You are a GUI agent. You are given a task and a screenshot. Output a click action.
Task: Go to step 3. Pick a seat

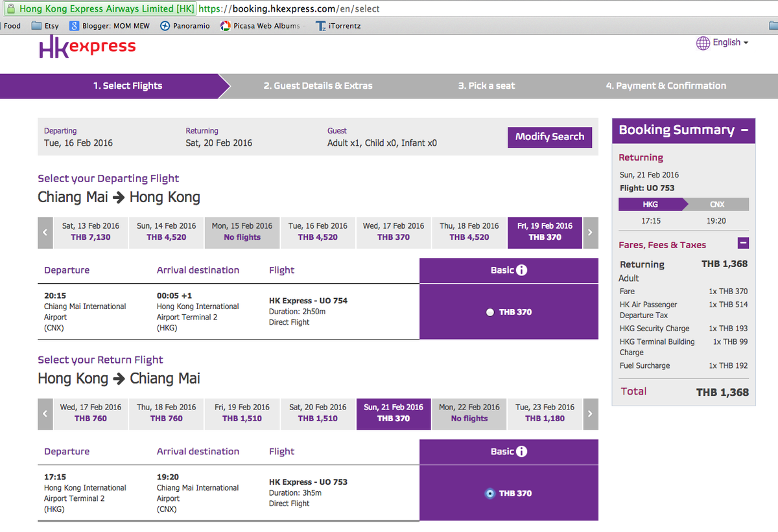coord(486,86)
